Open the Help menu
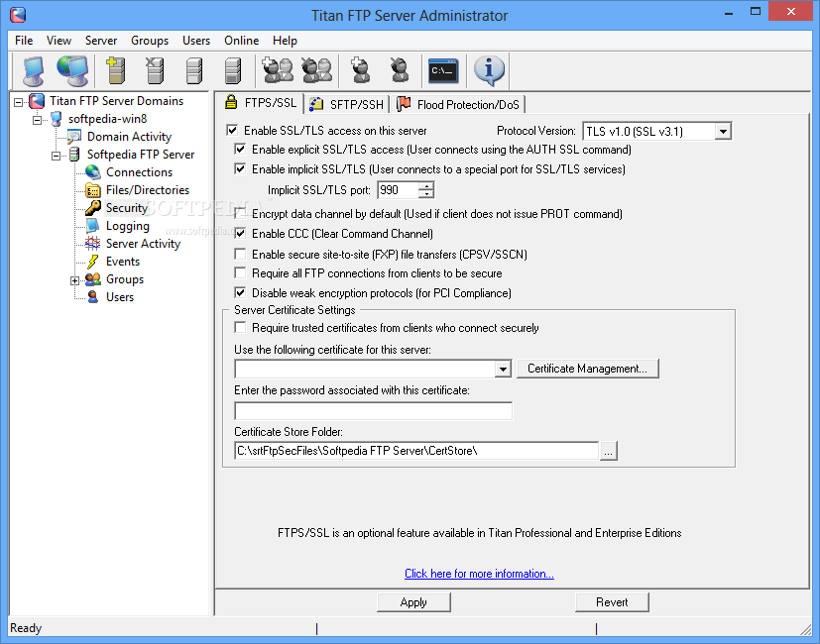Screen dimensions: 820x644 285,41
